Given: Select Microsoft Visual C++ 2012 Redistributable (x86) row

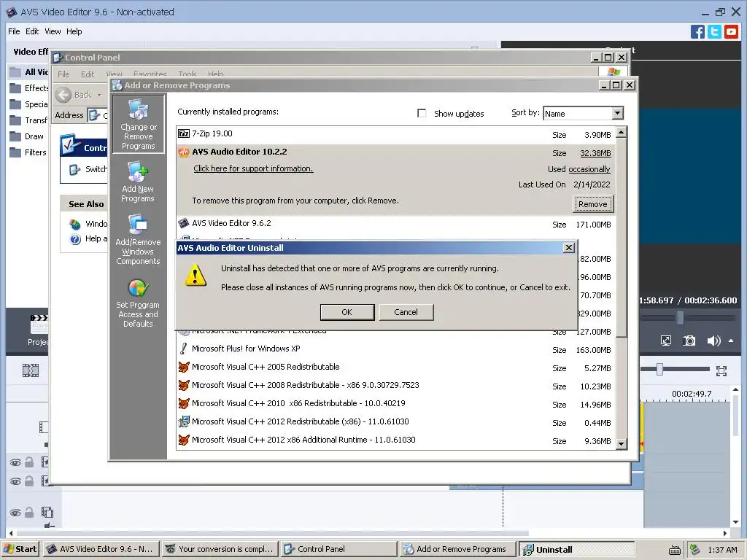Looking at the screenshot, I should pos(396,422).
